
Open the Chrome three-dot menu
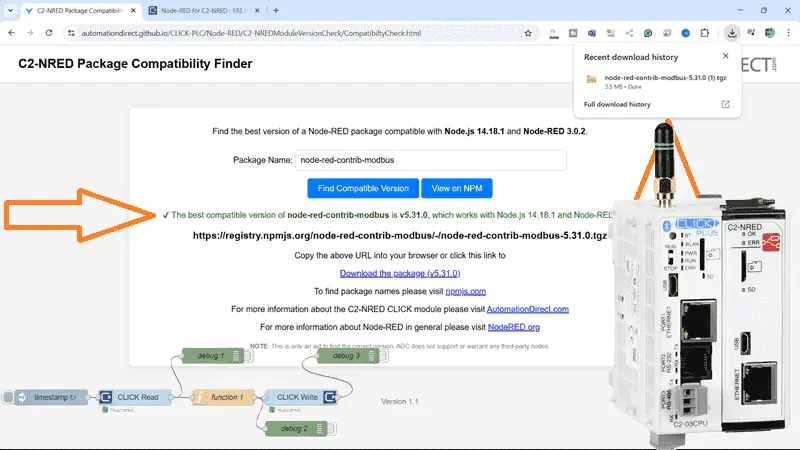click(x=789, y=33)
